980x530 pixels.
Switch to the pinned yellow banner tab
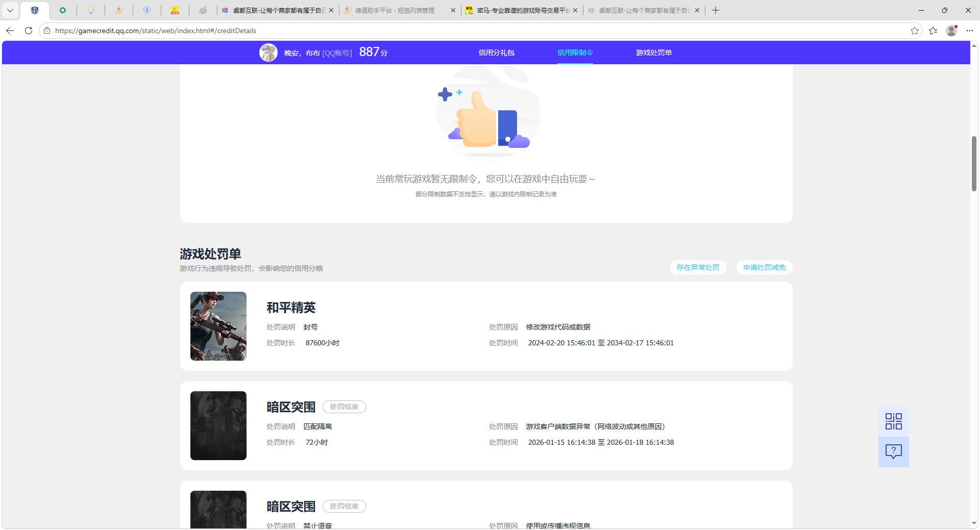[175, 10]
